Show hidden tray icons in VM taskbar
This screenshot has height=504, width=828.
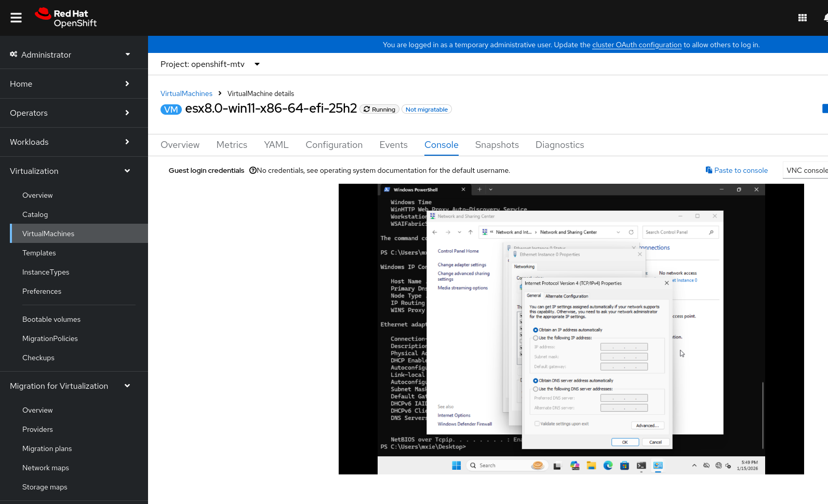[695, 466]
